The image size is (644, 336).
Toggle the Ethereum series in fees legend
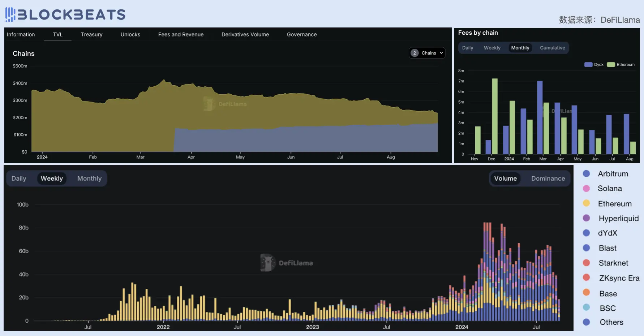coord(621,65)
